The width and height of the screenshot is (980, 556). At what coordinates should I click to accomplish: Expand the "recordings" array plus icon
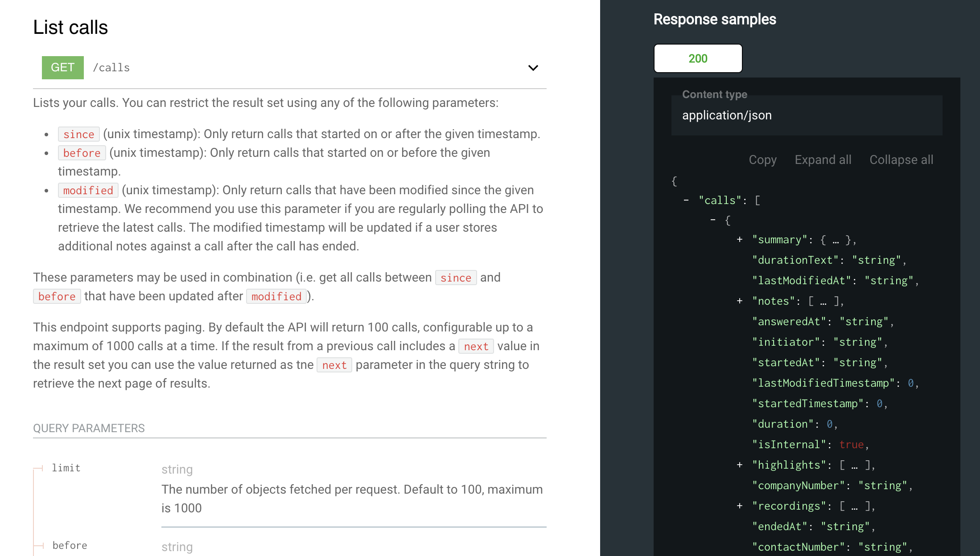click(740, 506)
